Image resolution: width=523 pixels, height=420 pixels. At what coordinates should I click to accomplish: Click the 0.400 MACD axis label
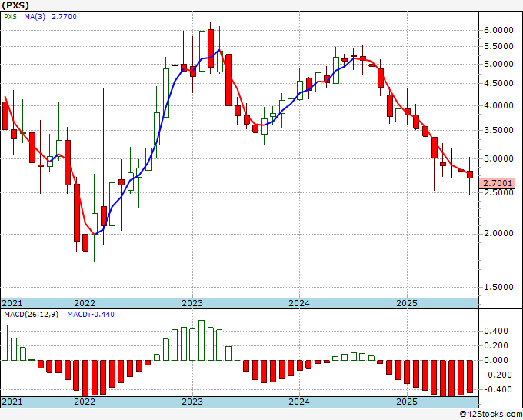pyautogui.click(x=496, y=332)
